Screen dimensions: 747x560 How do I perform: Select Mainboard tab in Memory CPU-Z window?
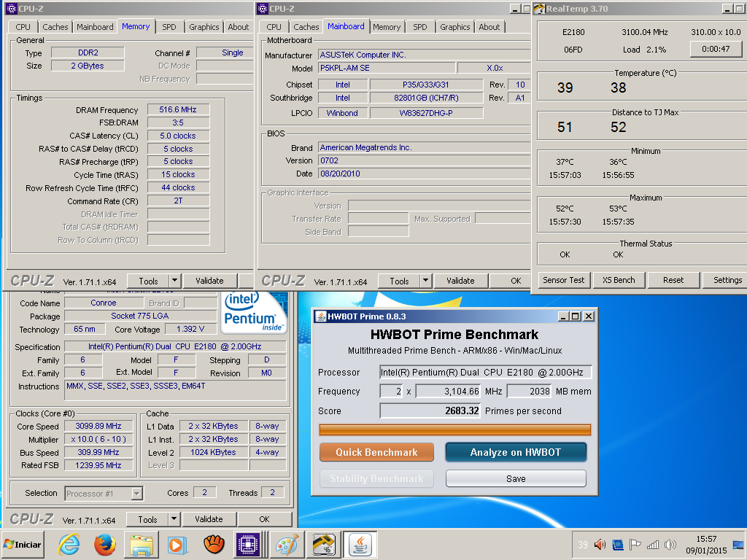[96, 27]
